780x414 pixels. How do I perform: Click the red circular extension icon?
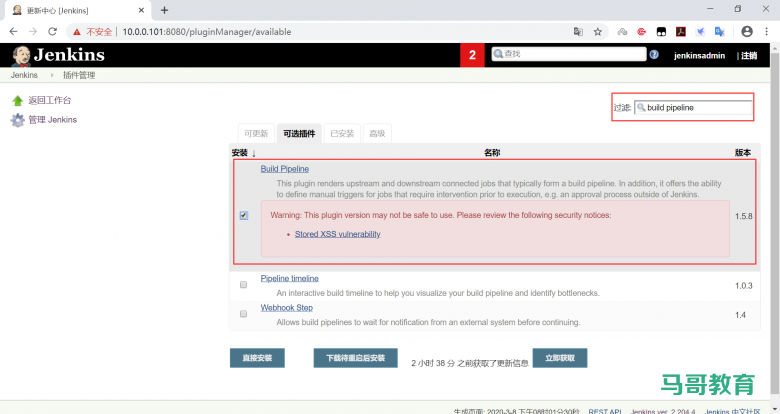click(x=642, y=31)
